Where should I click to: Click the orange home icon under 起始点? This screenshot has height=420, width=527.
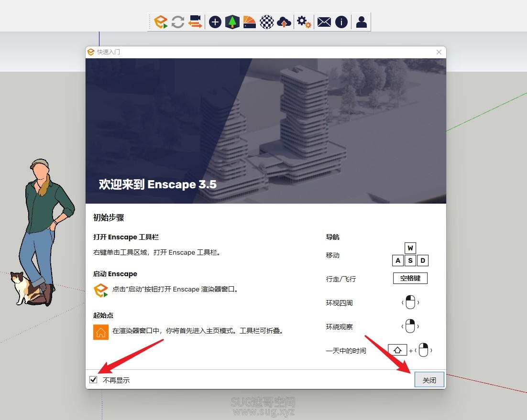101,332
